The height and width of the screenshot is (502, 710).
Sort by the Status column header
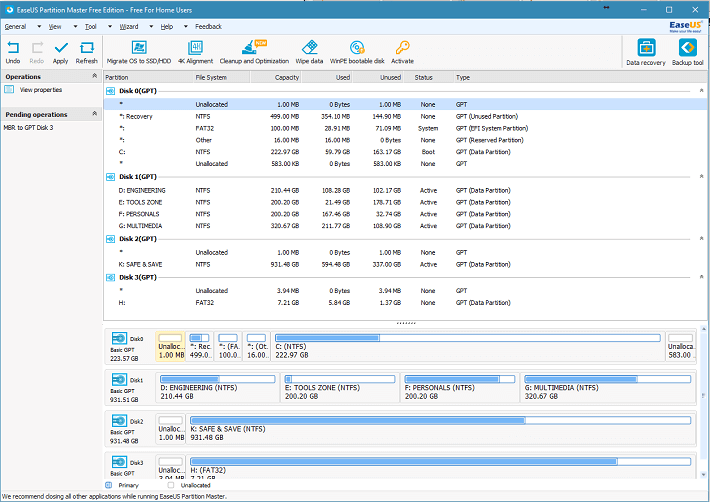point(428,77)
